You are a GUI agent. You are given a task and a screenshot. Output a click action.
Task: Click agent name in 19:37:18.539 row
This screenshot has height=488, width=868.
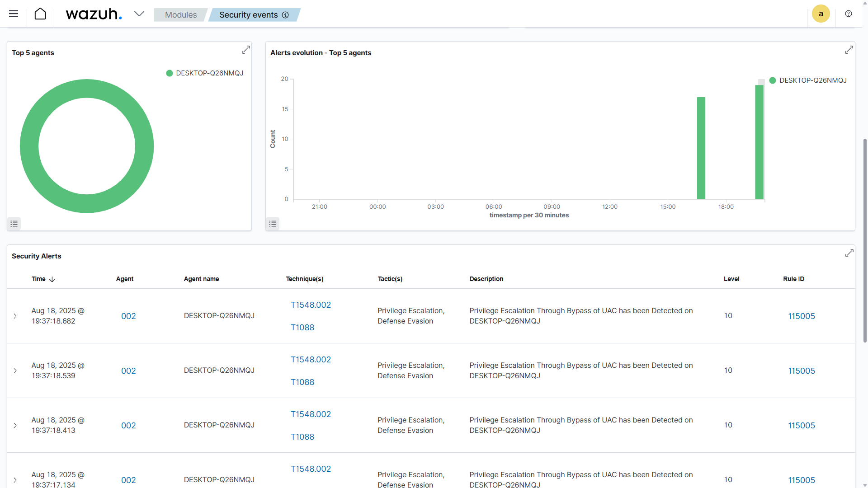coord(219,370)
